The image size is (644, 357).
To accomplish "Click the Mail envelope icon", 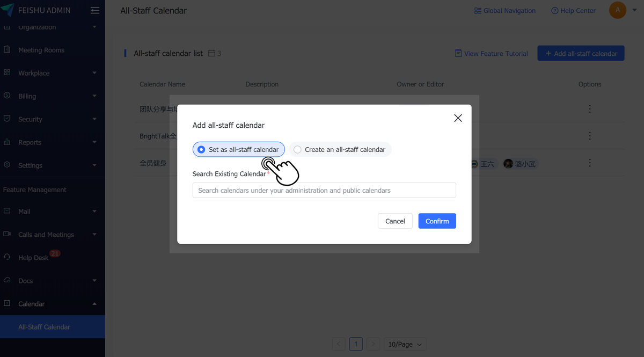I will pos(6,211).
